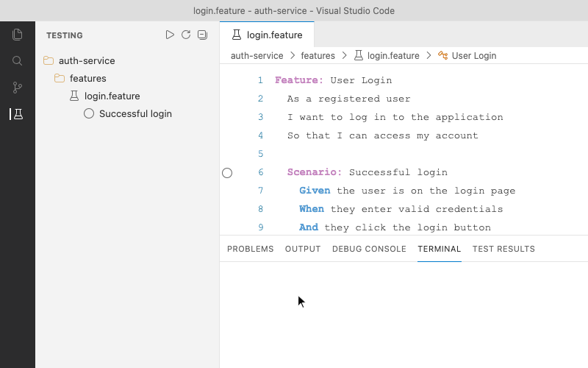Click 'they click the login button' text
The height and width of the screenshot is (368, 588).
click(x=408, y=227)
